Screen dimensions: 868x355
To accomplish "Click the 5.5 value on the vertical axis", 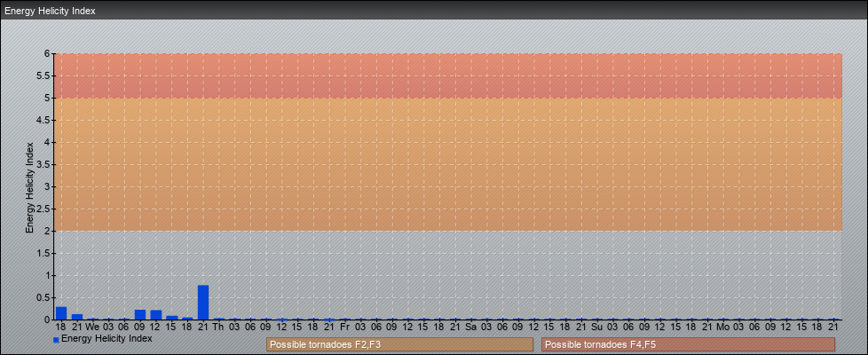I will [43, 75].
